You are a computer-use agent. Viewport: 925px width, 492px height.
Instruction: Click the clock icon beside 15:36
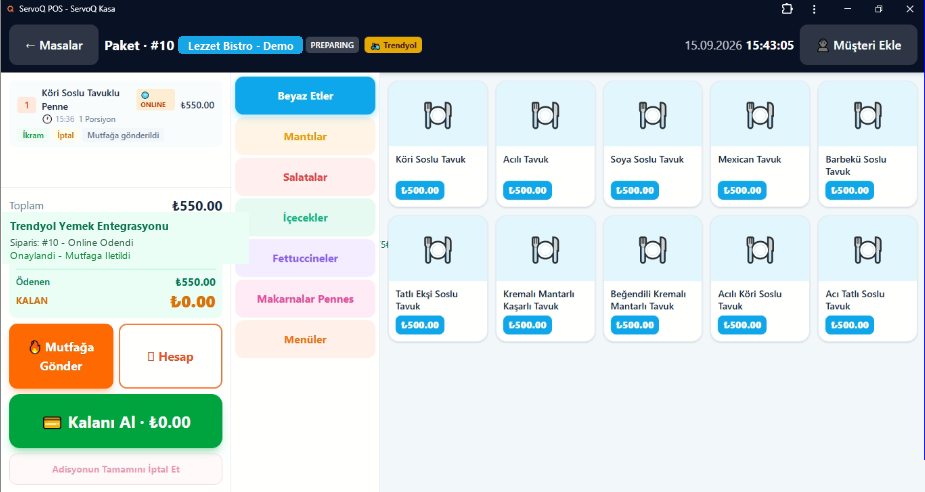(x=47, y=119)
